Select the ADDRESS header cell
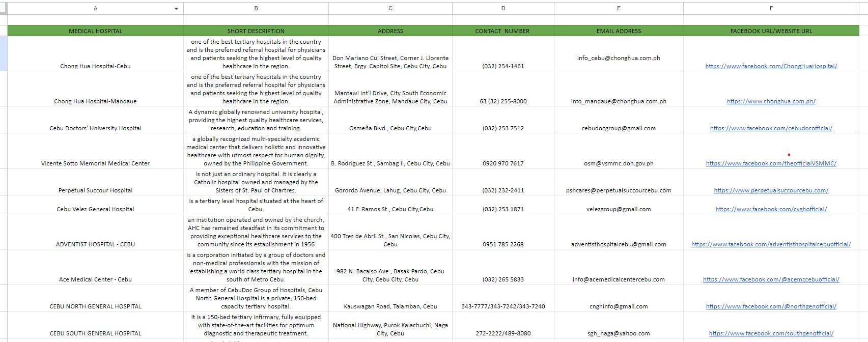This screenshot has height=342, width=868. (390, 31)
